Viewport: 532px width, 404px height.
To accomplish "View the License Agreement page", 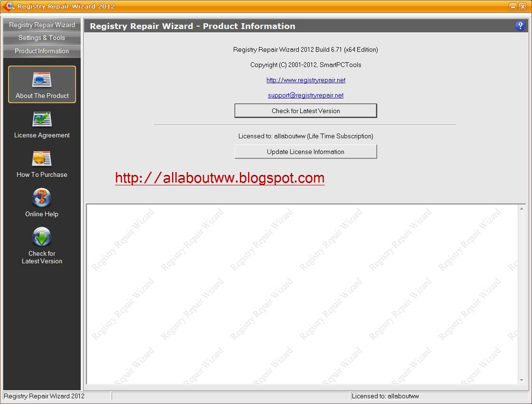I will (x=42, y=125).
